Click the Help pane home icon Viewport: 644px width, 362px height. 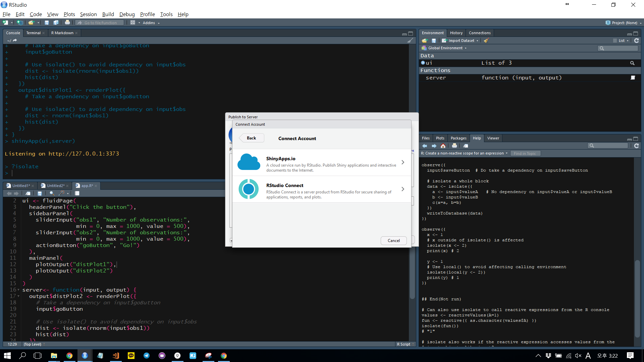443,146
